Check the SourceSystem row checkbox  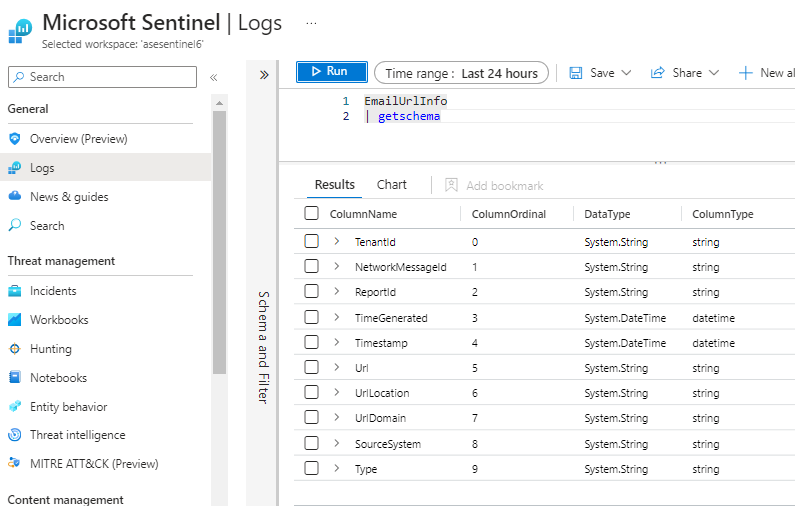coord(311,443)
